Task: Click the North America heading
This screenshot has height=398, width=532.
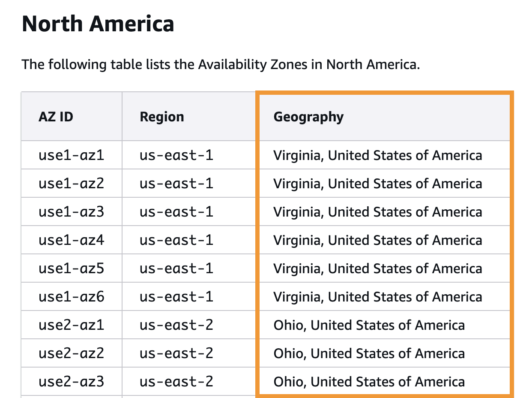Action: click(x=98, y=24)
